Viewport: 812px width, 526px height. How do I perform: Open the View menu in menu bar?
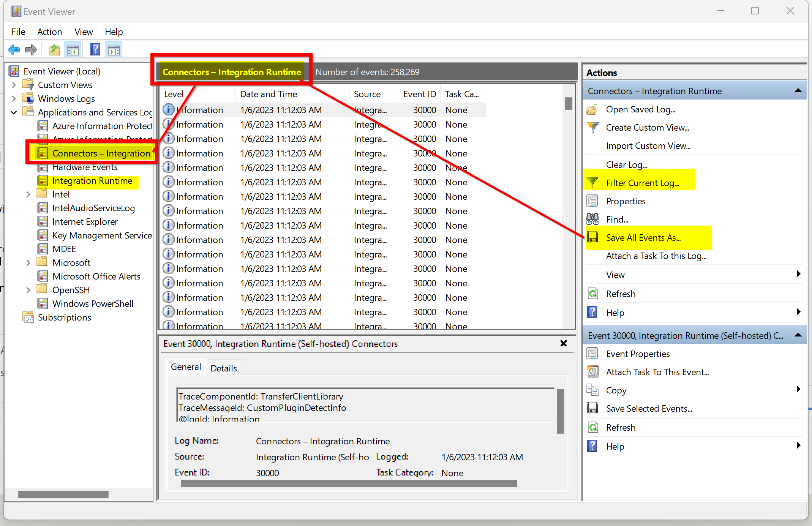pos(84,32)
